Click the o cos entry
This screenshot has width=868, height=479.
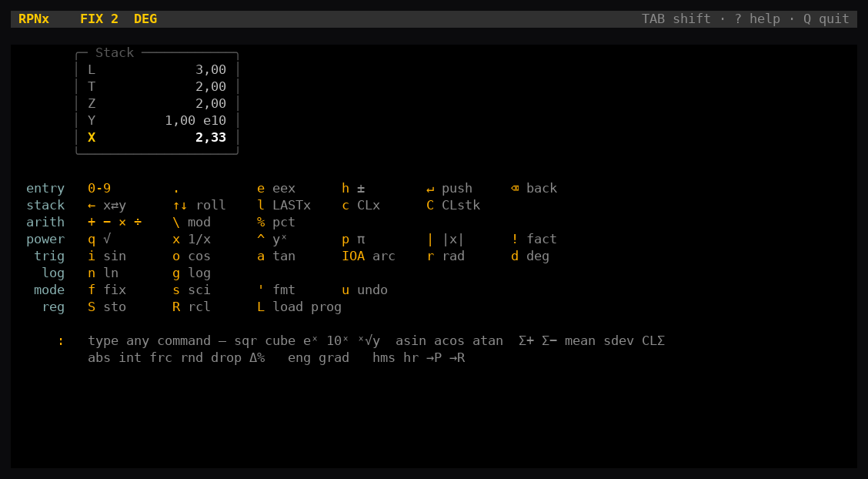tap(192, 256)
